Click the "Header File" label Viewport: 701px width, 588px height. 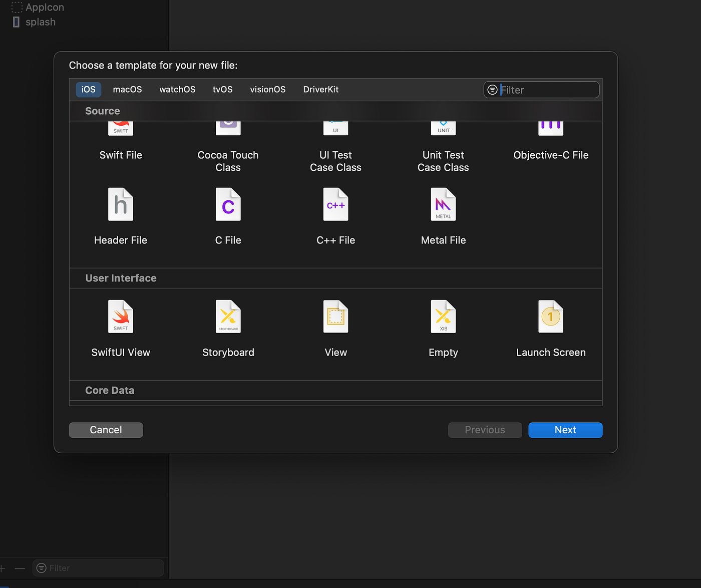121,240
